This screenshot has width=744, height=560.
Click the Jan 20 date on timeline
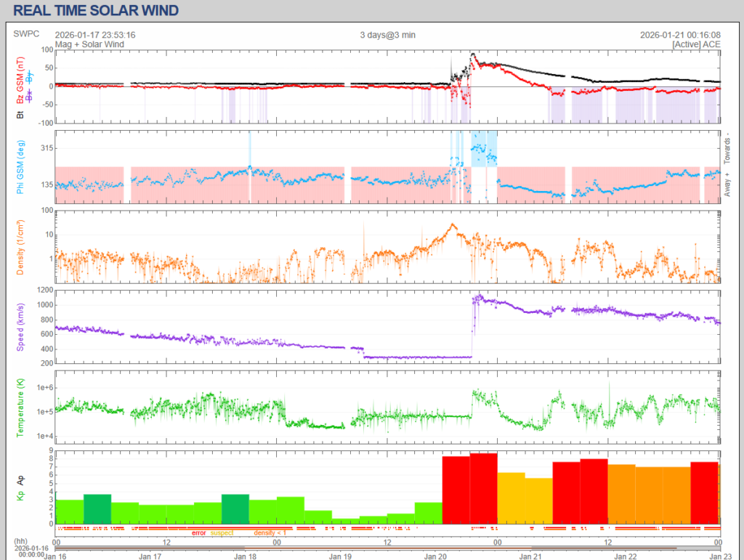(x=436, y=556)
